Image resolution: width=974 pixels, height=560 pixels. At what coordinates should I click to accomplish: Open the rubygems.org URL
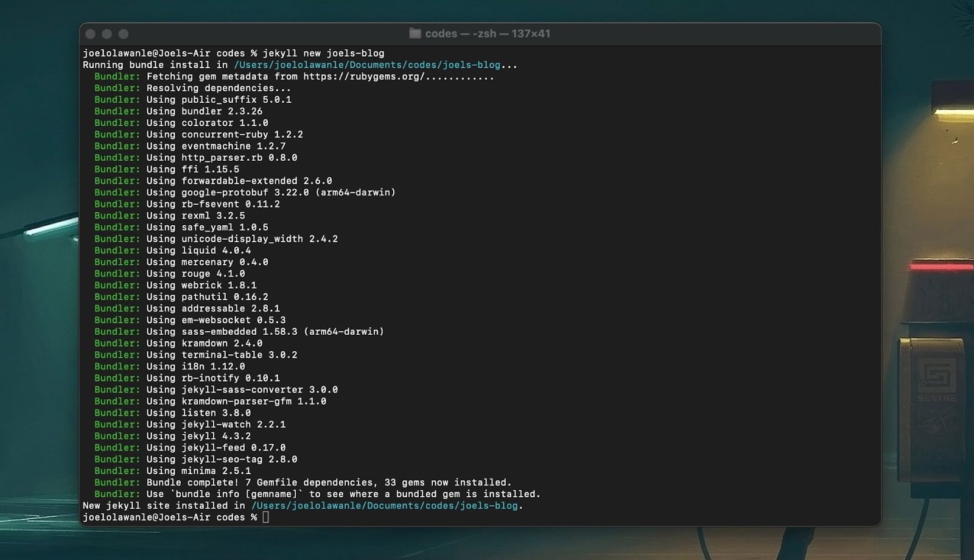click(363, 77)
